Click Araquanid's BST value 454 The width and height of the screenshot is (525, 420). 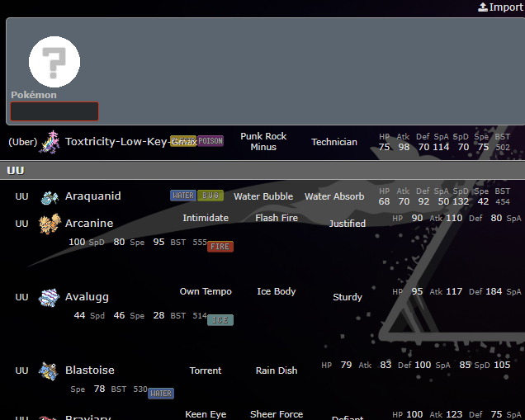503,202
